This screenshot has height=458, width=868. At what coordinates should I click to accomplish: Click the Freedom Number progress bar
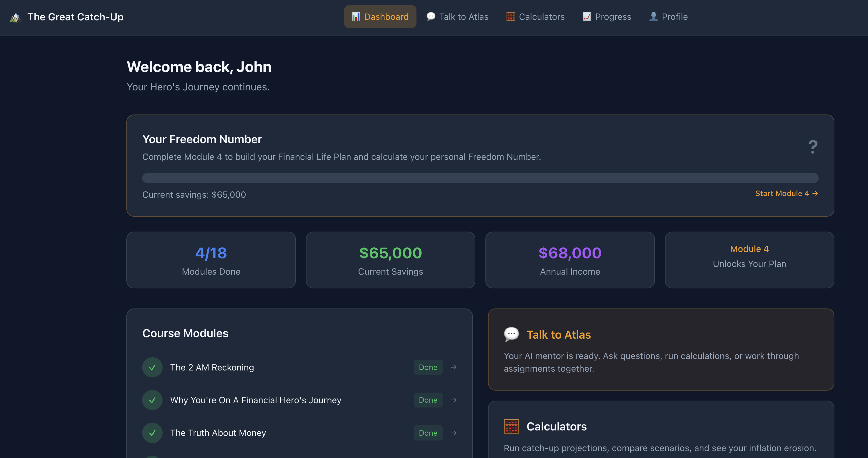tap(481, 177)
